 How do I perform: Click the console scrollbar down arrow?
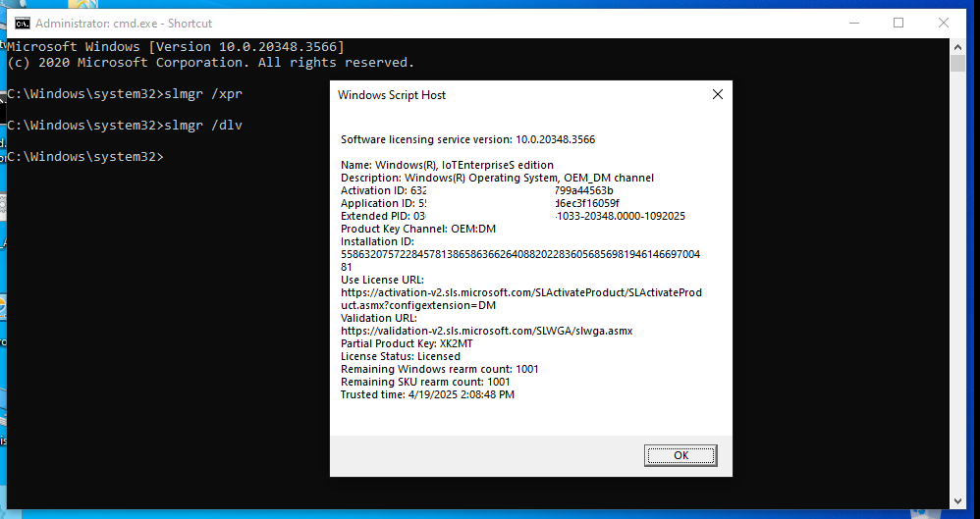point(957,501)
